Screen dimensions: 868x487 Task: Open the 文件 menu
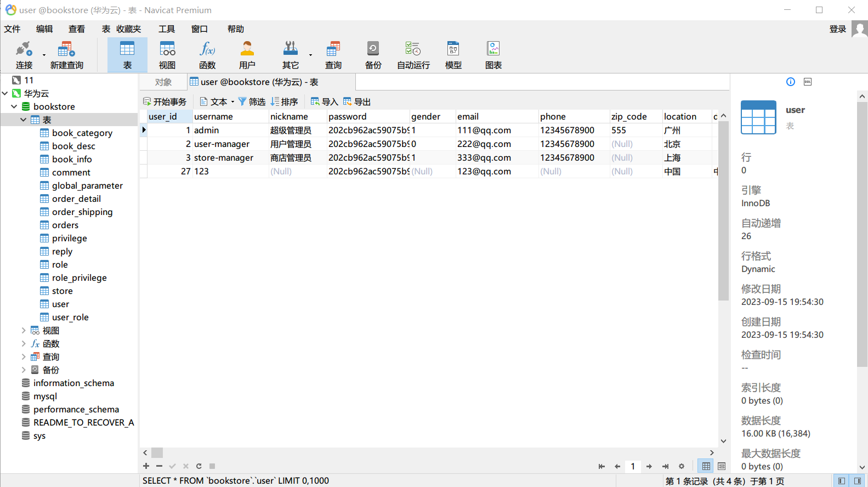click(12, 29)
